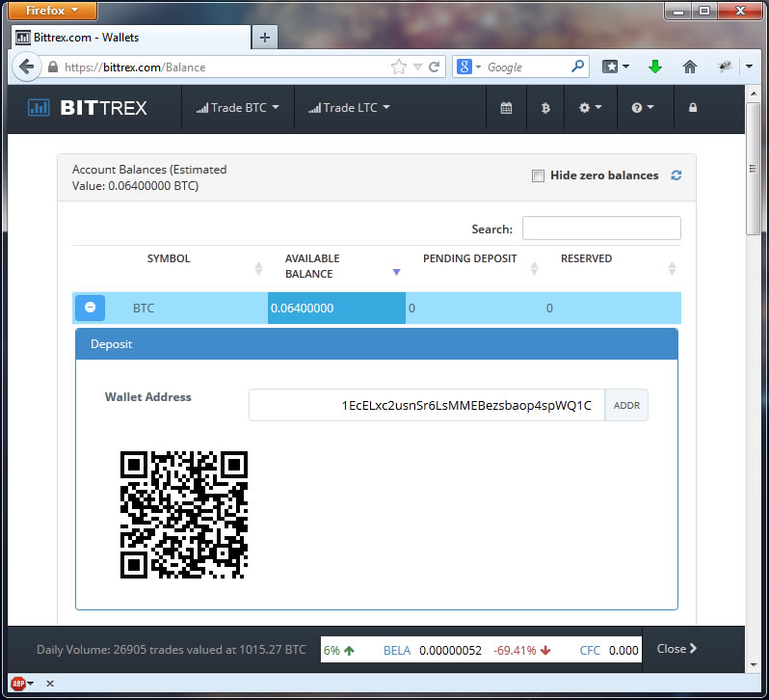This screenshot has width=769, height=700.
Task: Go to the Firefox home page icon
Action: click(690, 67)
